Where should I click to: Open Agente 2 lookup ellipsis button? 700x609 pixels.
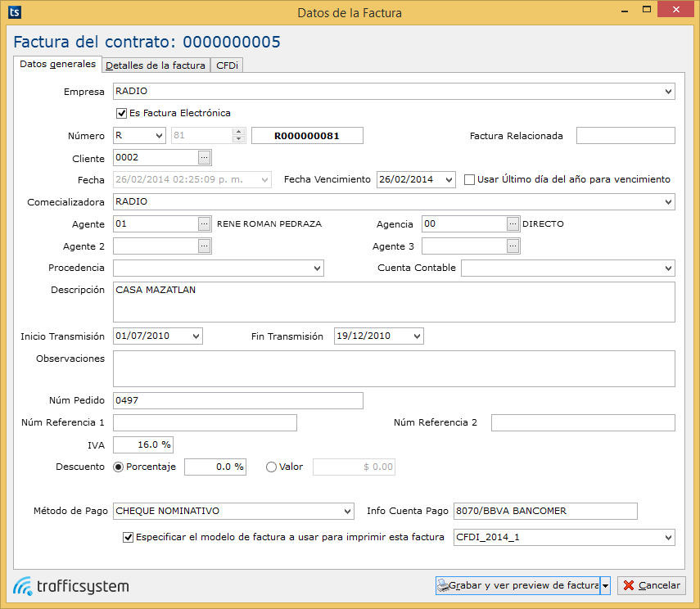(x=204, y=246)
